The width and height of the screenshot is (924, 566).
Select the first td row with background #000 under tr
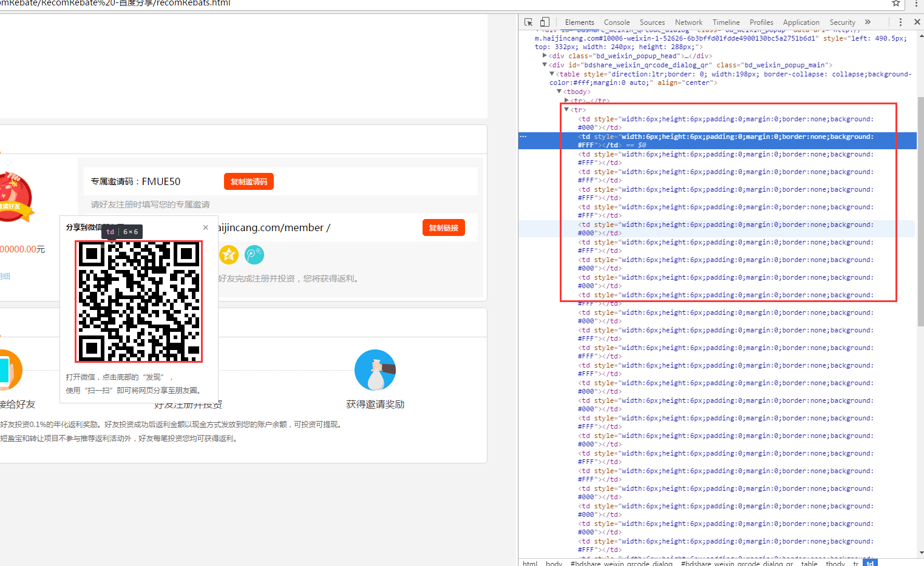click(x=725, y=123)
